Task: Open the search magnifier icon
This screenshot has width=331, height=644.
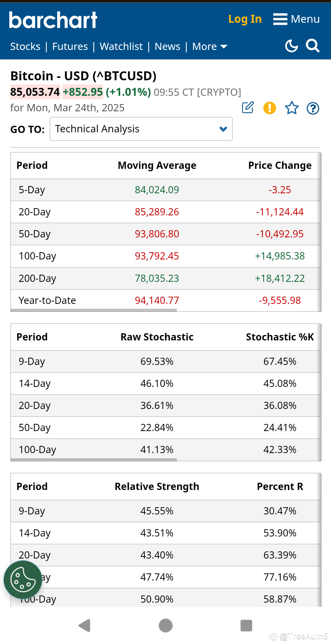Action: pyautogui.click(x=313, y=46)
